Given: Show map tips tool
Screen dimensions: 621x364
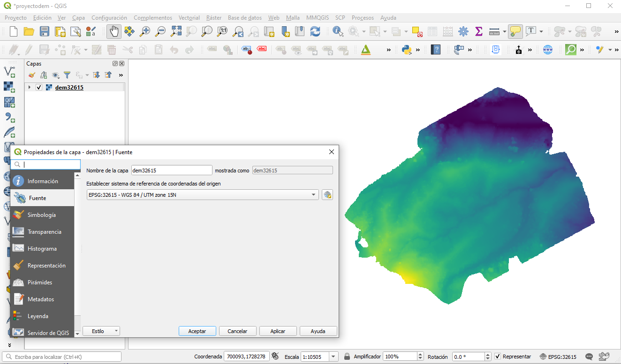Looking at the screenshot, I should point(515,31).
